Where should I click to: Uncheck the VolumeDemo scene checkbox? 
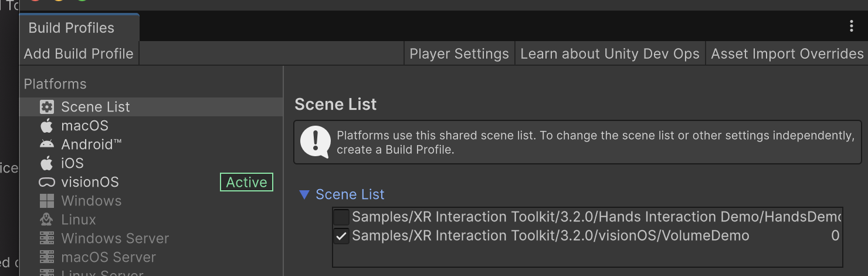pyautogui.click(x=341, y=236)
